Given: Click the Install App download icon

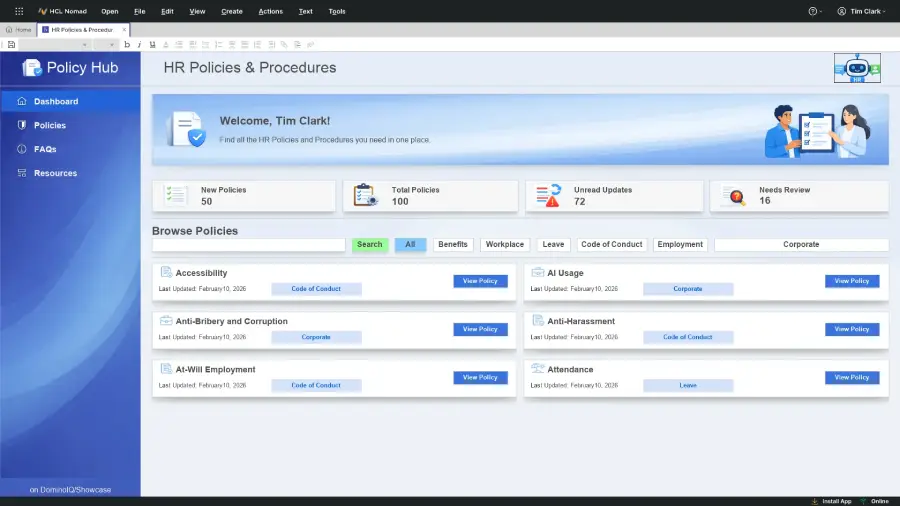Looking at the screenshot, I should tap(815, 501).
